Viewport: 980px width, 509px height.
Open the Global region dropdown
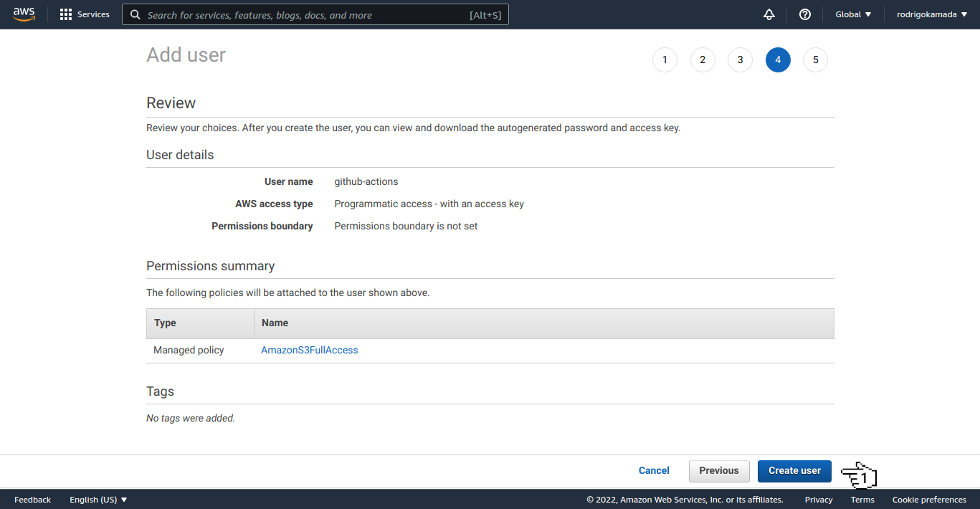pyautogui.click(x=852, y=14)
